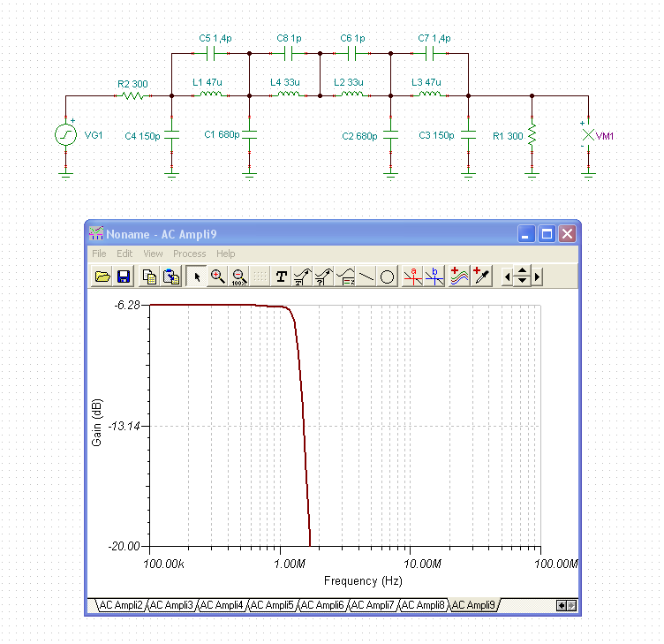Image resolution: width=664 pixels, height=644 pixels.
Task: Toggle the dotted grid icon
Action: click(260, 277)
